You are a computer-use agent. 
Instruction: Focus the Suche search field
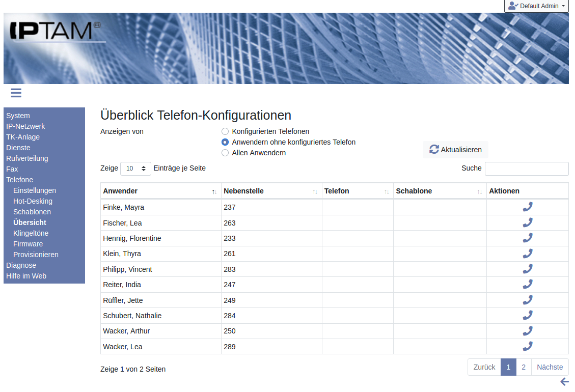click(x=527, y=169)
